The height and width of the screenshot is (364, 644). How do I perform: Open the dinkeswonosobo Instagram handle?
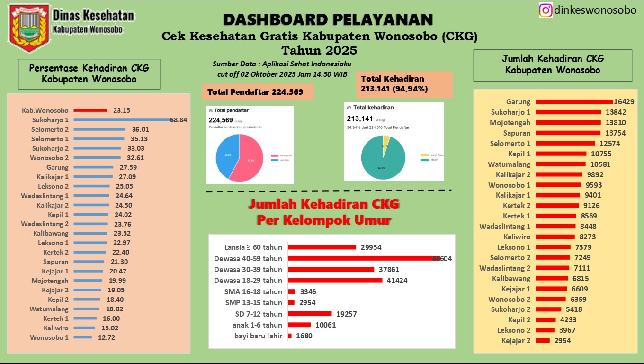click(x=595, y=10)
